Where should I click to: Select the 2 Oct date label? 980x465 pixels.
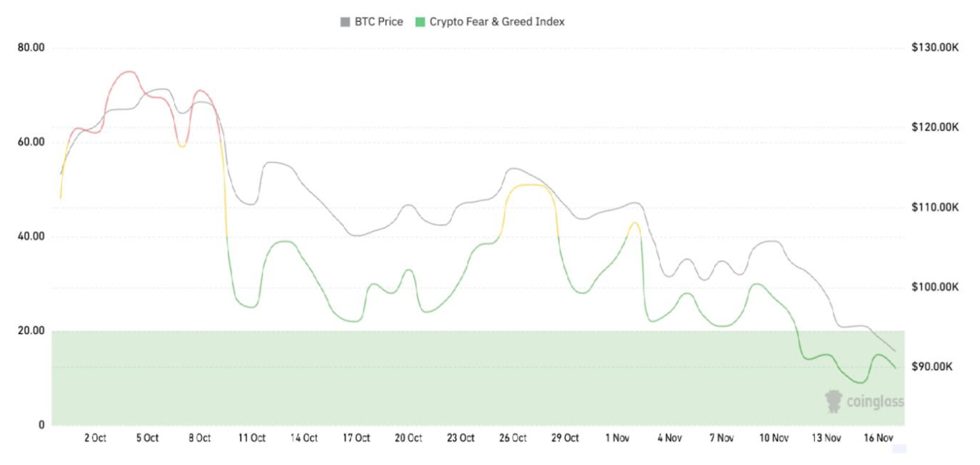95,438
